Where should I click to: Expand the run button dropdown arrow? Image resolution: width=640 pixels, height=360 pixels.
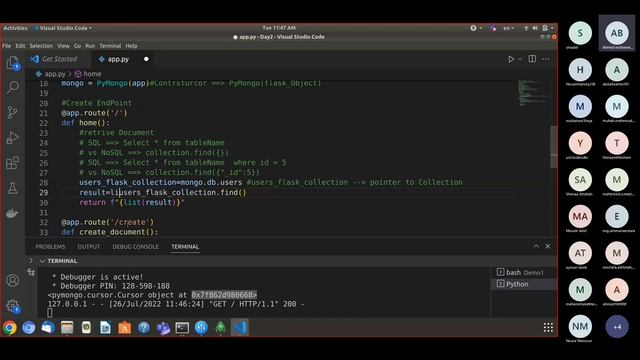520,59
